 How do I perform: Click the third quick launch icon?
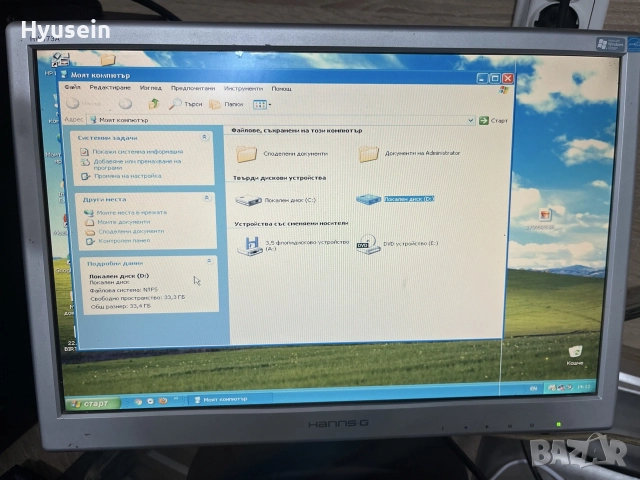tap(163, 401)
